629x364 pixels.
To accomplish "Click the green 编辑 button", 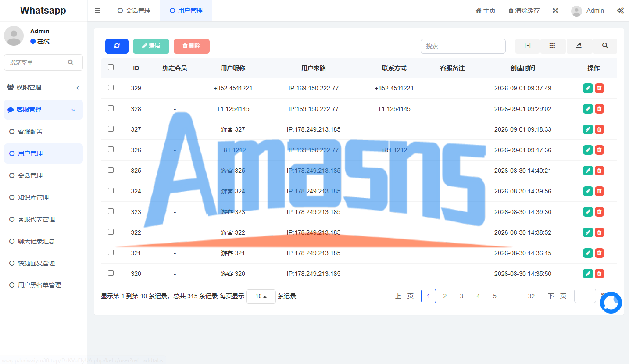I will (151, 46).
